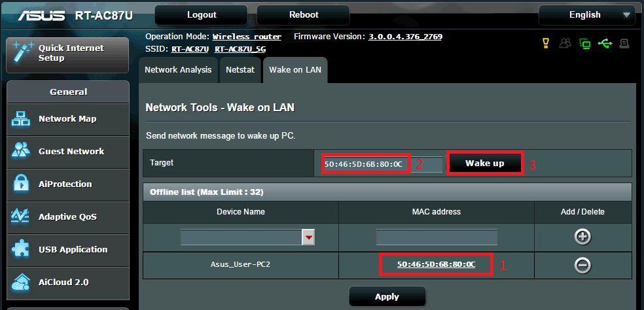Click the yellow light bulb status icon

[x=545, y=44]
